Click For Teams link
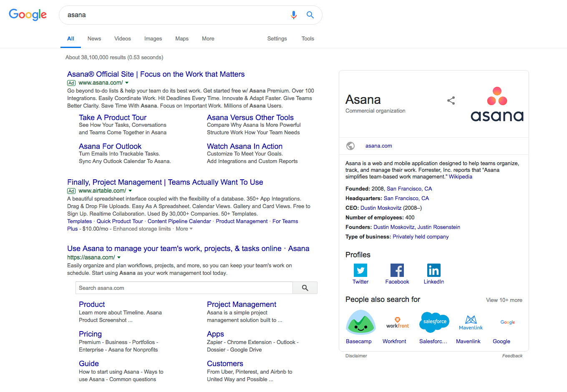This screenshot has width=567, height=392. (x=285, y=221)
